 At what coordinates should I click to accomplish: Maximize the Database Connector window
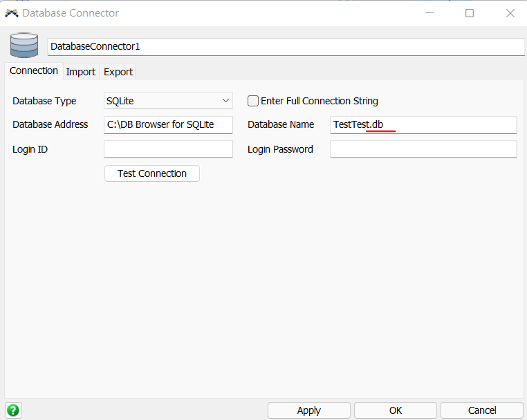click(470, 13)
